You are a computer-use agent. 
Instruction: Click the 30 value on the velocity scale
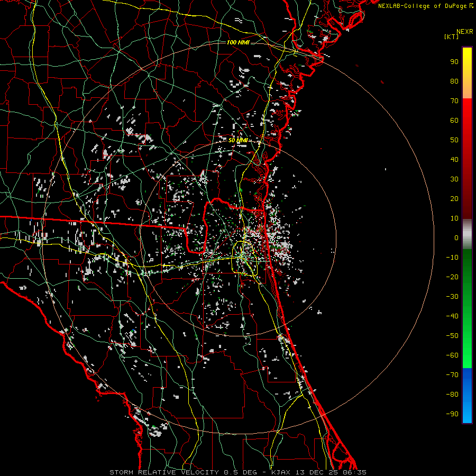pyautogui.click(x=454, y=179)
